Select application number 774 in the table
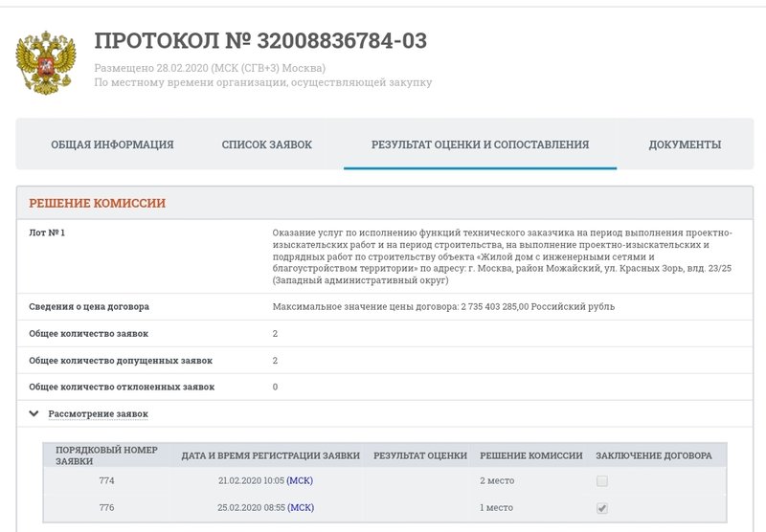 coord(106,481)
